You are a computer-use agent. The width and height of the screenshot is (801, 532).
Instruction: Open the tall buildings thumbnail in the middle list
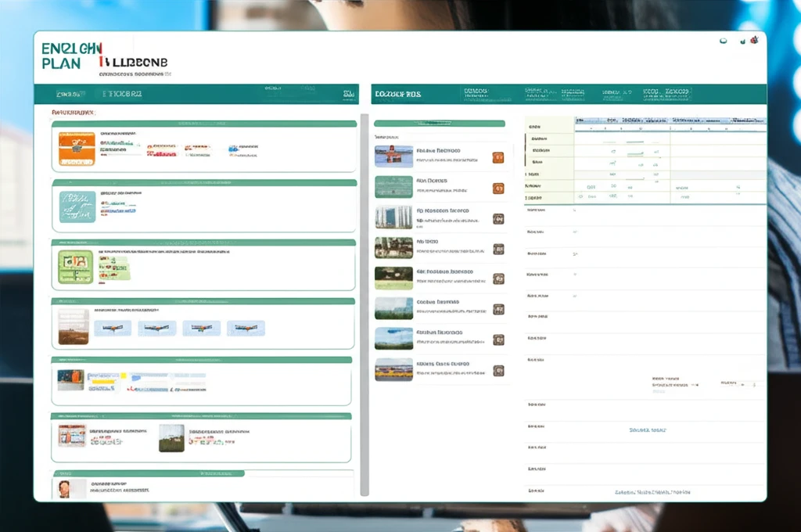point(393,217)
